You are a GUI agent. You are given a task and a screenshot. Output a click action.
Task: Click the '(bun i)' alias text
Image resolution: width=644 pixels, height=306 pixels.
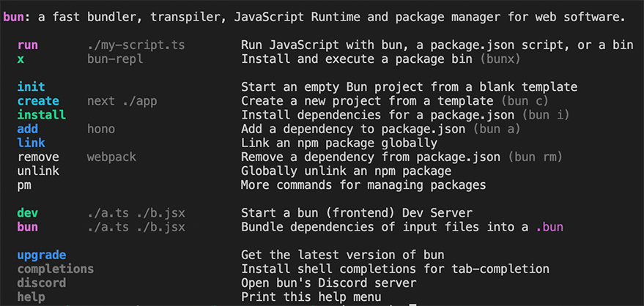tap(546, 115)
